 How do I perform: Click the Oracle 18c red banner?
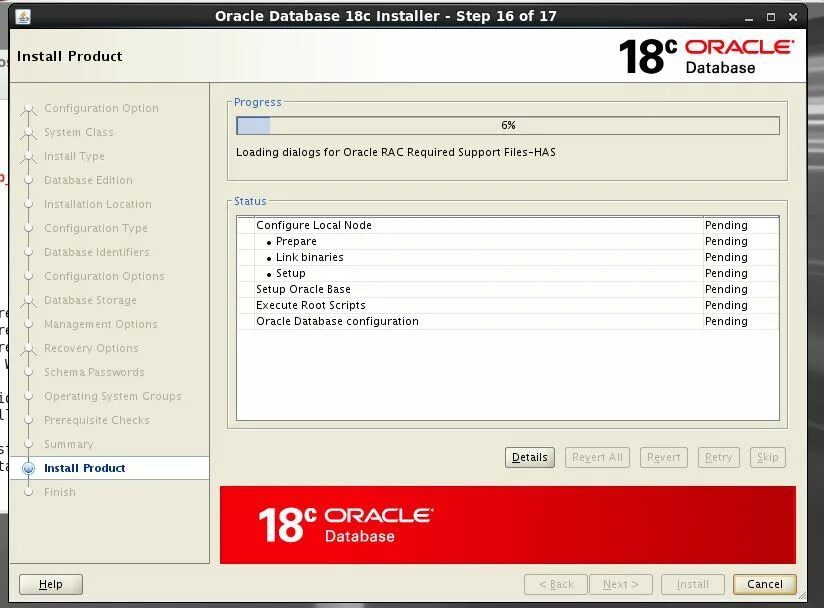click(508, 525)
